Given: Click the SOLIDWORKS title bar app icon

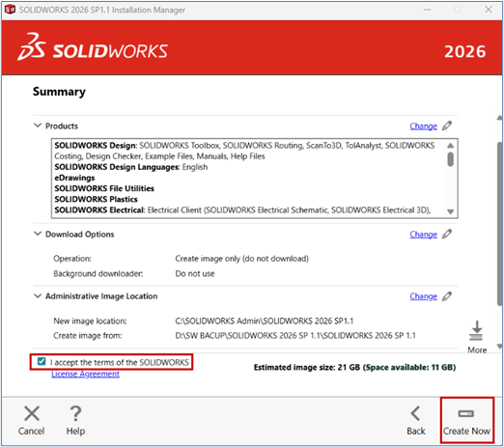Looking at the screenshot, I should coord(10,10).
